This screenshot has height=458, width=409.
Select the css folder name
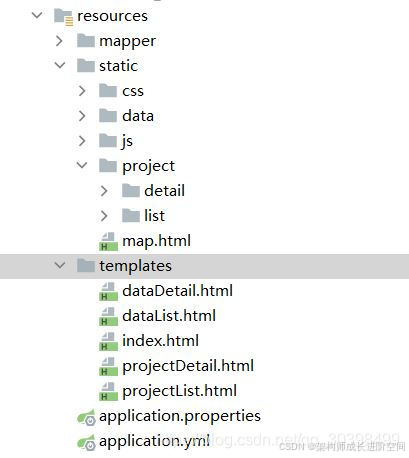[x=133, y=91]
